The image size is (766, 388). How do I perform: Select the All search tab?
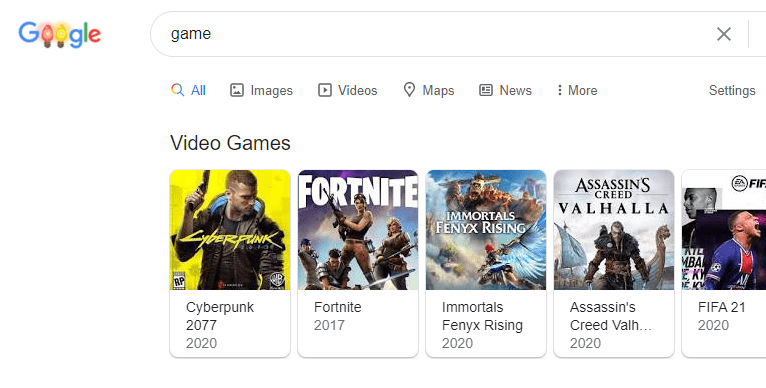[189, 90]
